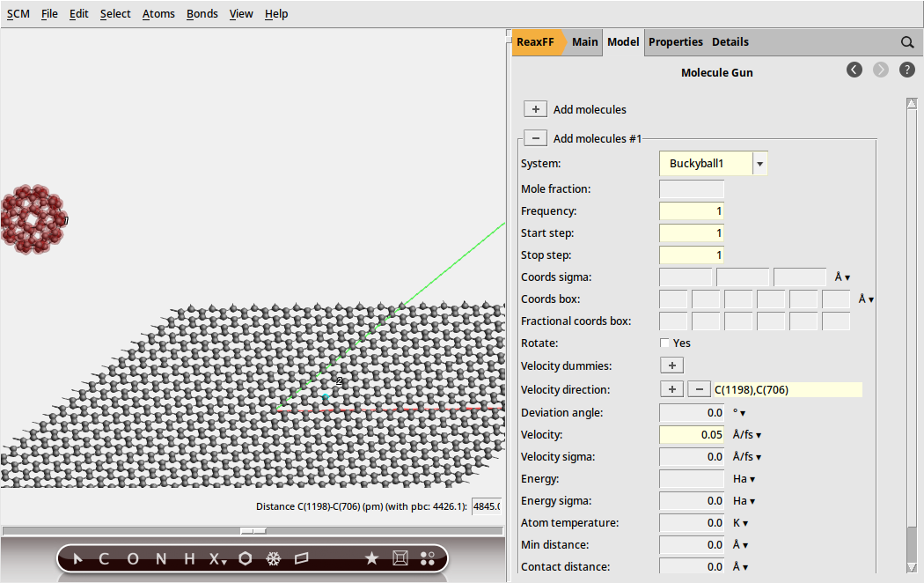Open the Bonds menu
Image resolution: width=924 pixels, height=583 pixels.
pos(202,13)
